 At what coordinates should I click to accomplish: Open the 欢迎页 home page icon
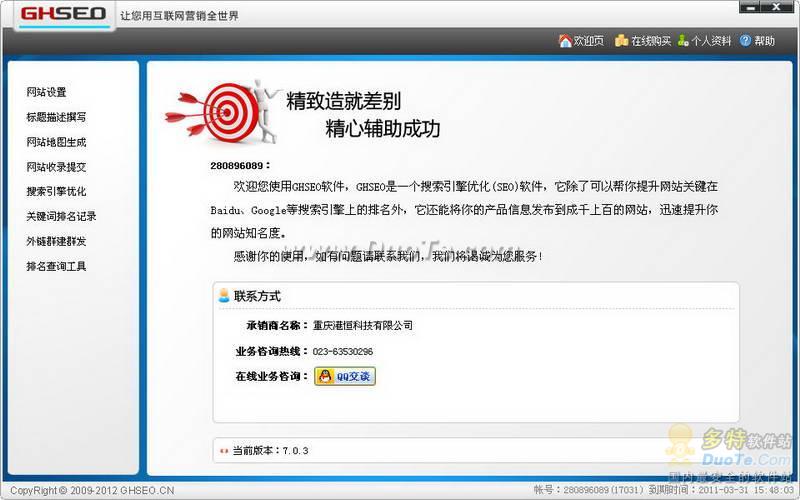pyautogui.click(x=565, y=41)
